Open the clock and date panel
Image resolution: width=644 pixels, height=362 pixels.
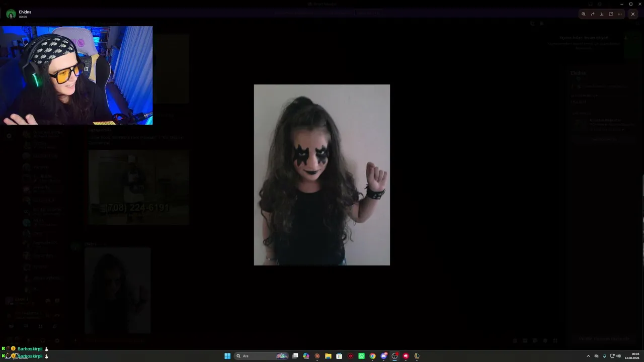[632, 356]
